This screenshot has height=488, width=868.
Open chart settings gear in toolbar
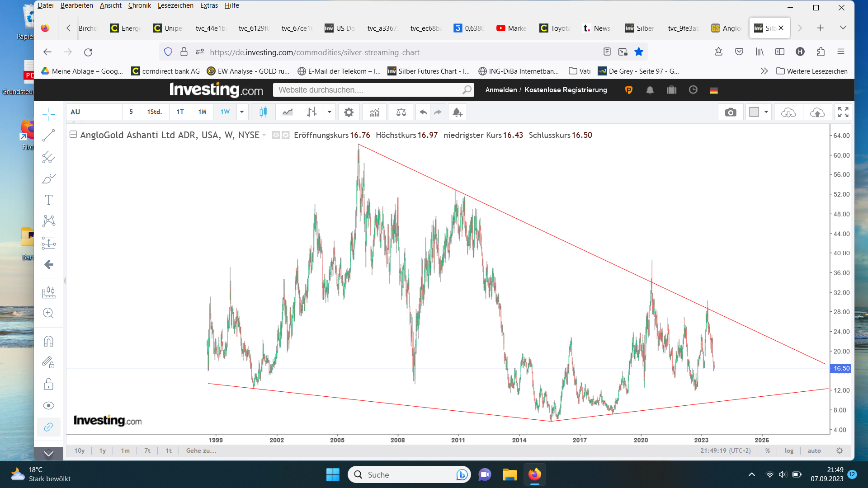click(x=349, y=112)
